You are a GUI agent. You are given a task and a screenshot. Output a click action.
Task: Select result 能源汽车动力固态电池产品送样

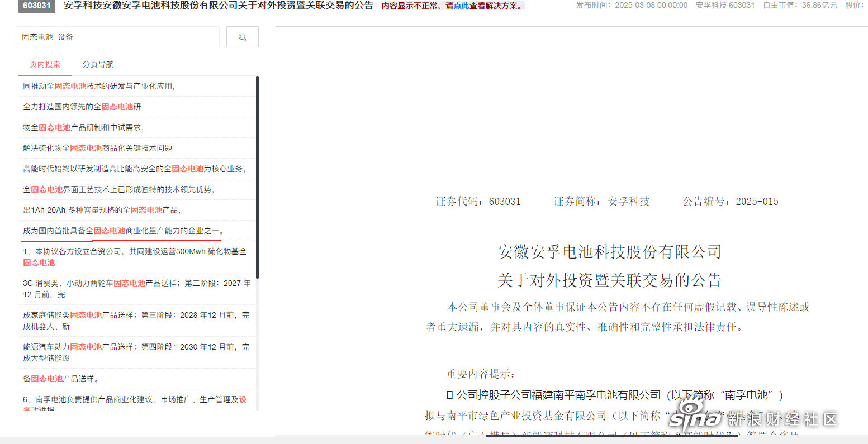coord(137,352)
